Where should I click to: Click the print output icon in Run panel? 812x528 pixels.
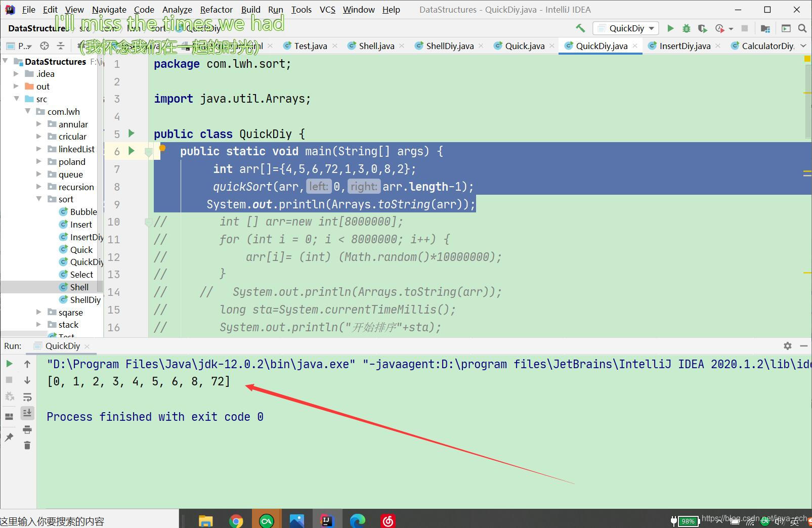click(27, 430)
